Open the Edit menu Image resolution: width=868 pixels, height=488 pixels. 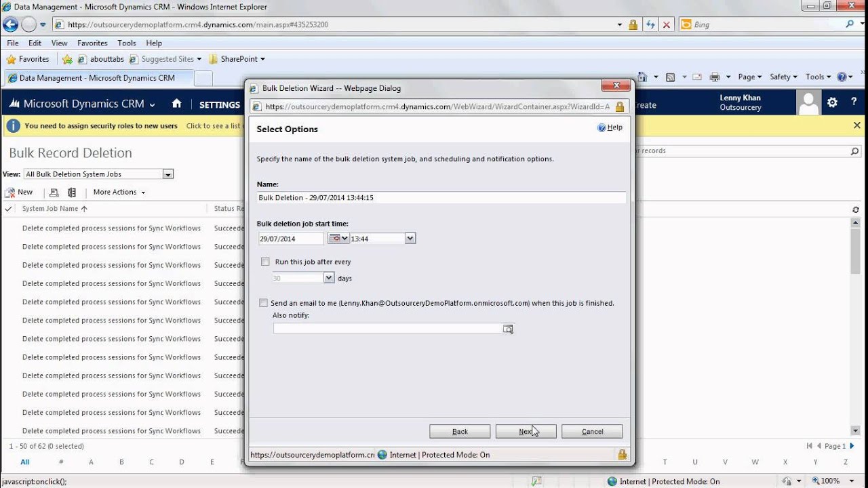click(x=35, y=43)
